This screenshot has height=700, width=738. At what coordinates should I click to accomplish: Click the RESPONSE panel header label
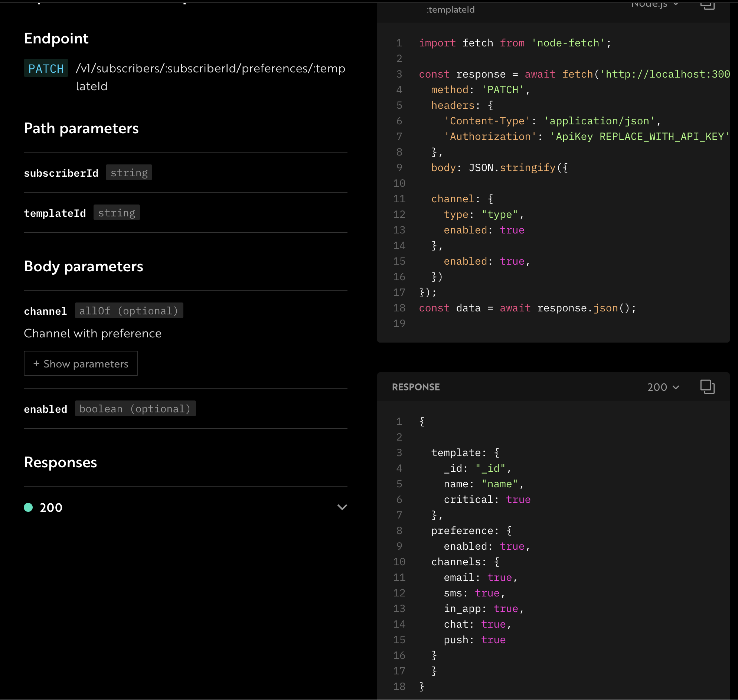pyautogui.click(x=415, y=387)
